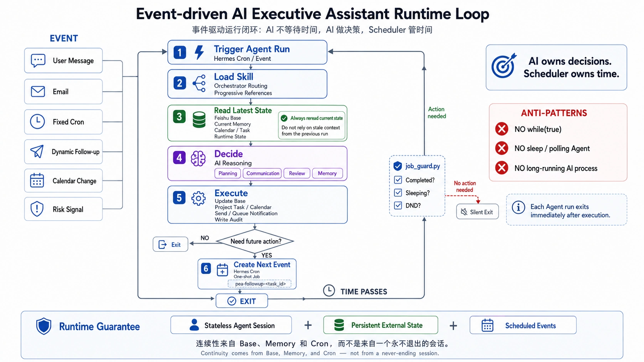644x362 pixels.
Task: Click the Hermes Cron / Event subtitle
Action: (x=242, y=58)
